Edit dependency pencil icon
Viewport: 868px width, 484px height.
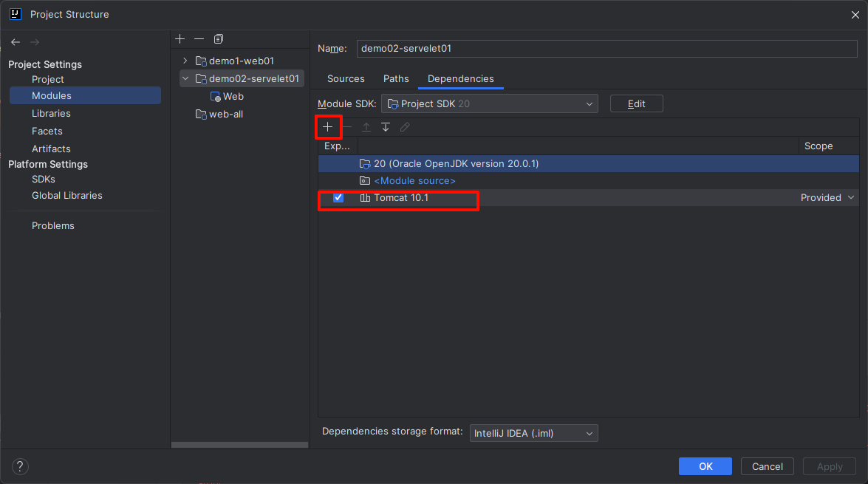pos(406,127)
